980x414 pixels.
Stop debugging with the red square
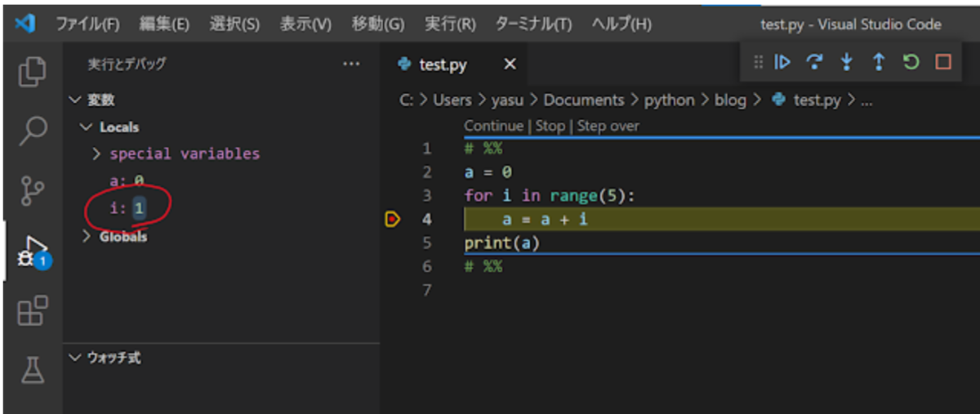click(943, 62)
